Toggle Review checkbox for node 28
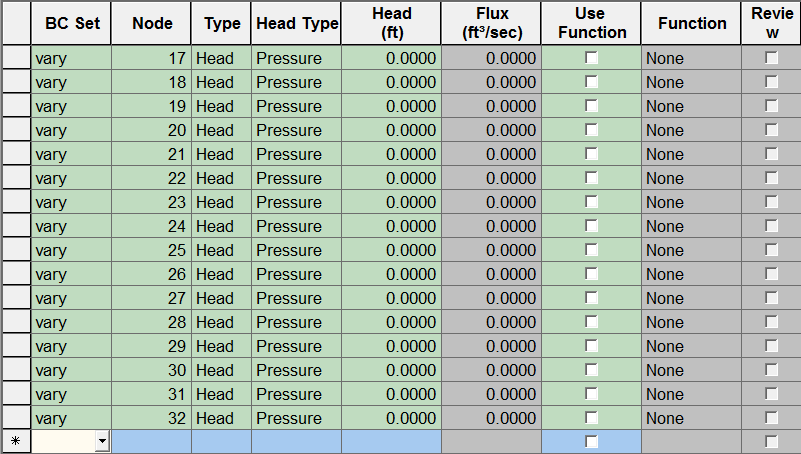801x454 pixels. coord(771,322)
